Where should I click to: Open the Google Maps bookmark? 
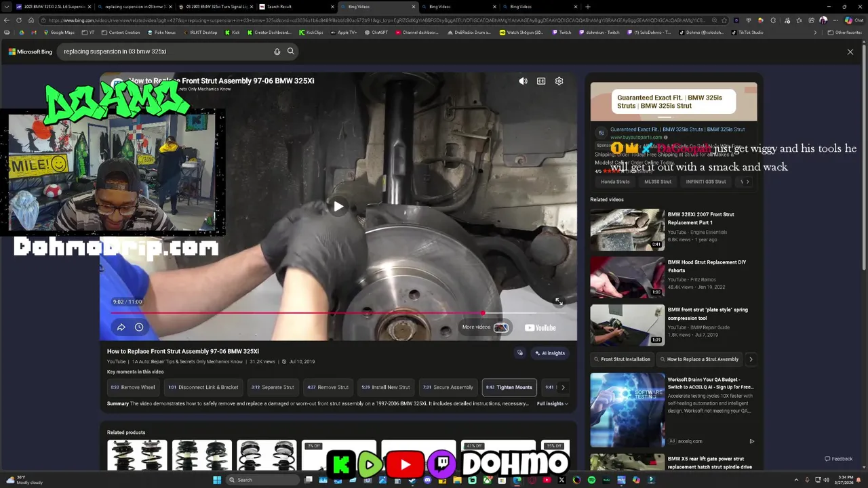[x=59, y=33]
